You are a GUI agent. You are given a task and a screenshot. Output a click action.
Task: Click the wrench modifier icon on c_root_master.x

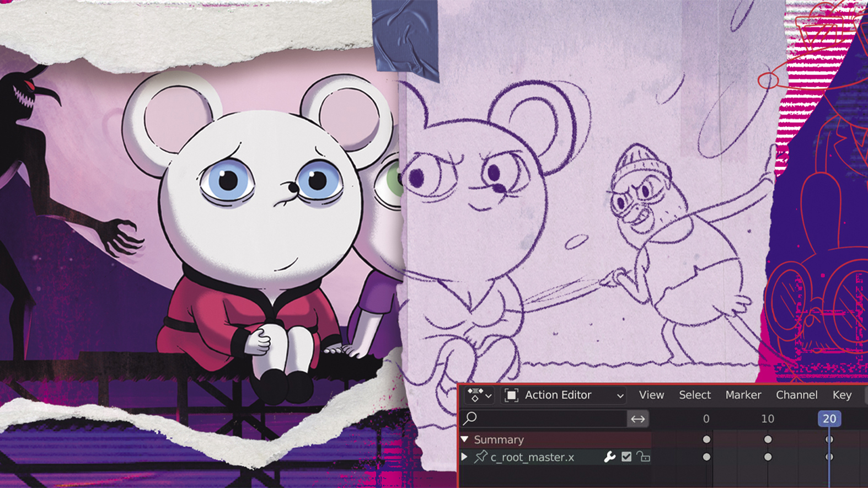click(609, 457)
